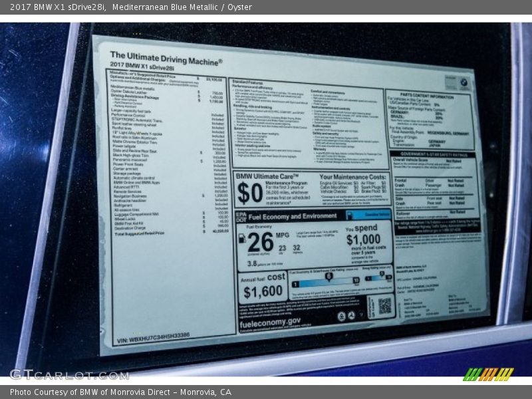Click the "Your Maintenance Costs:" heading

click(352, 177)
